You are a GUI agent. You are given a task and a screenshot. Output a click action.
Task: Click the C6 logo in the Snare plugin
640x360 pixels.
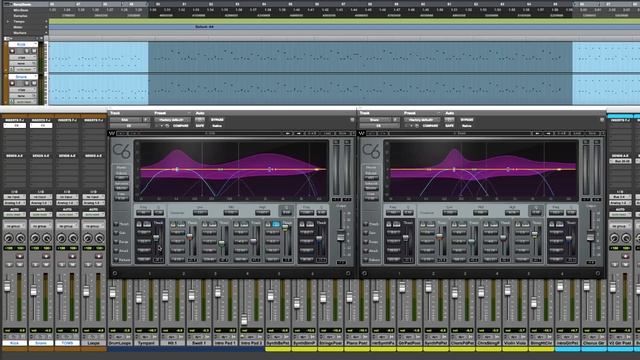(x=371, y=151)
